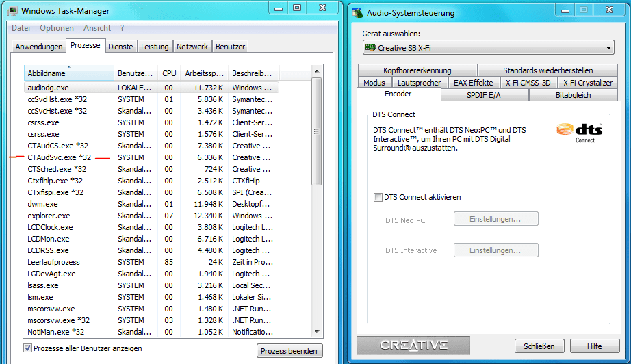
Task: Select the LCDRSS.exe process
Action: point(151,250)
